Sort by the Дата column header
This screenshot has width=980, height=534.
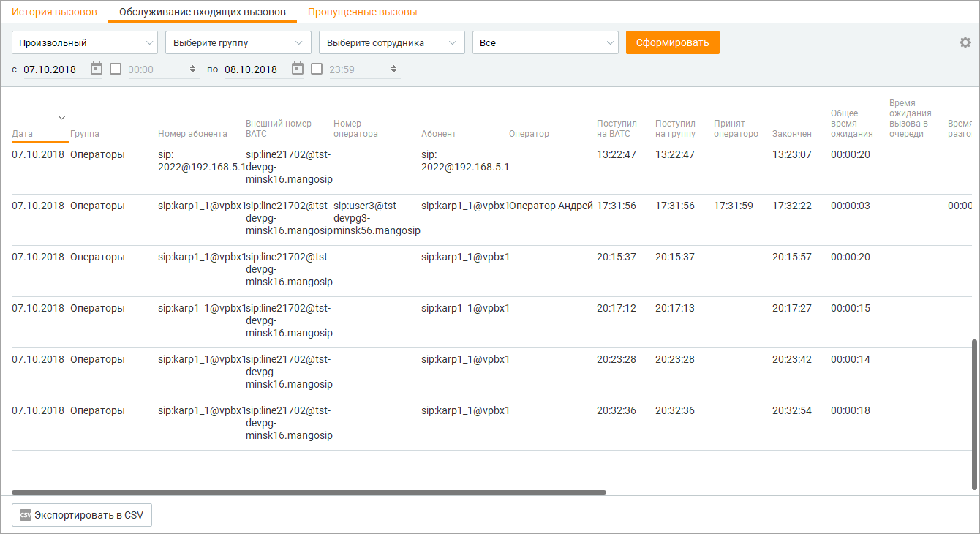point(22,134)
